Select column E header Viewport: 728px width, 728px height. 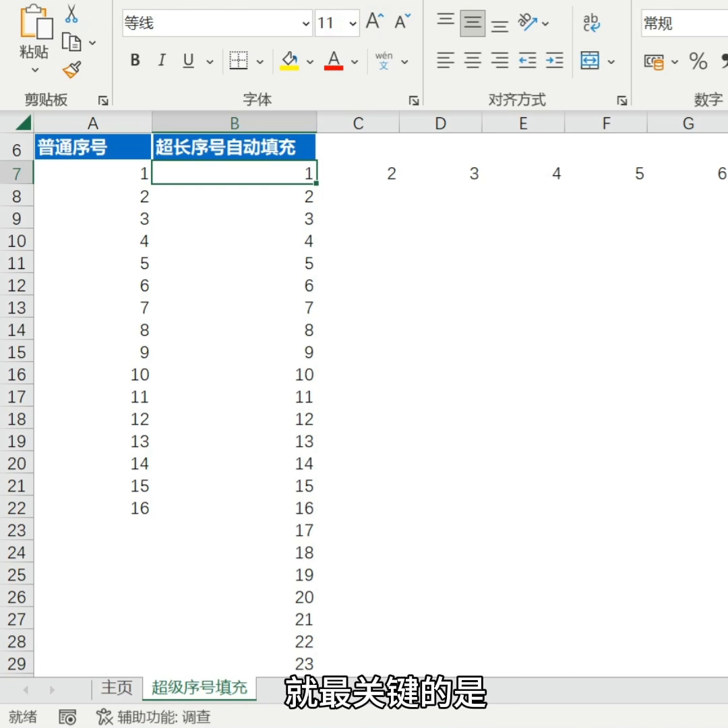523,123
